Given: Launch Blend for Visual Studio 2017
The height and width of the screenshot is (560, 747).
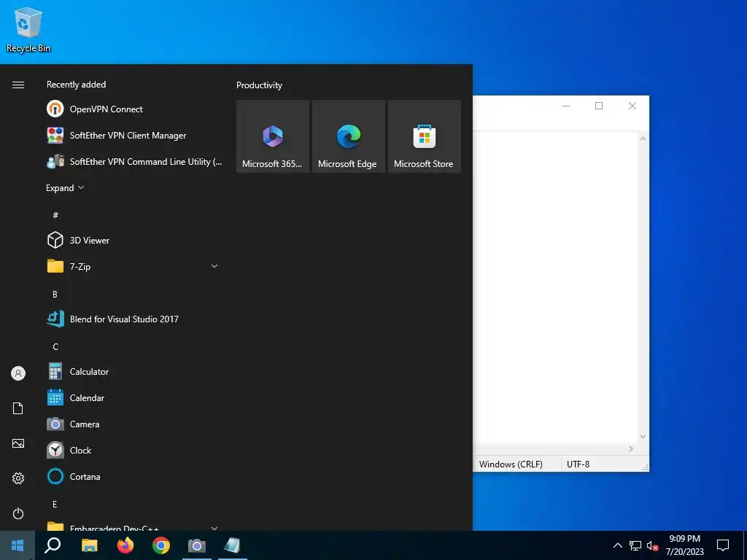Looking at the screenshot, I should click(134, 319).
